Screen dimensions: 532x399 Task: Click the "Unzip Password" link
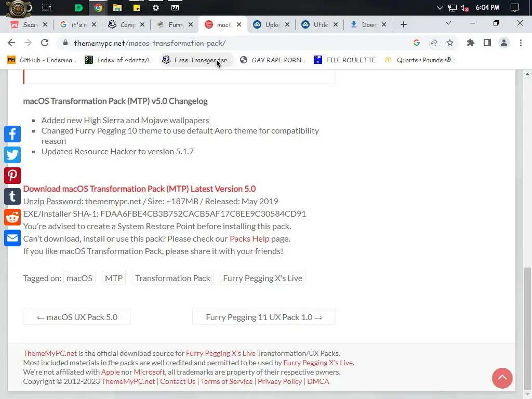[x=52, y=201]
